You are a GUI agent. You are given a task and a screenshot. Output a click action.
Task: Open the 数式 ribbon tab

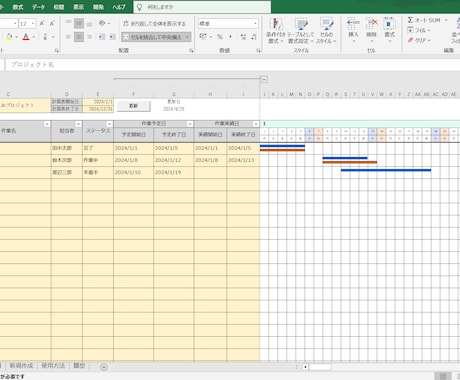[x=18, y=7]
